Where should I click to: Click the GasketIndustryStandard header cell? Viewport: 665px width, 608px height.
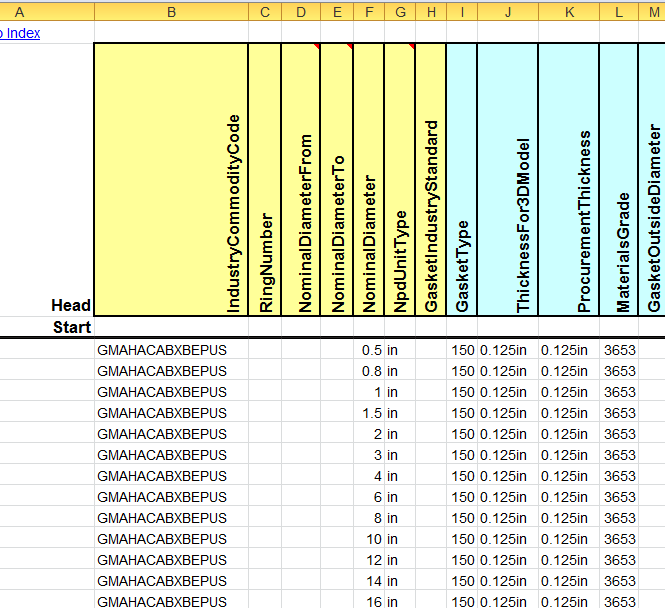click(431, 179)
